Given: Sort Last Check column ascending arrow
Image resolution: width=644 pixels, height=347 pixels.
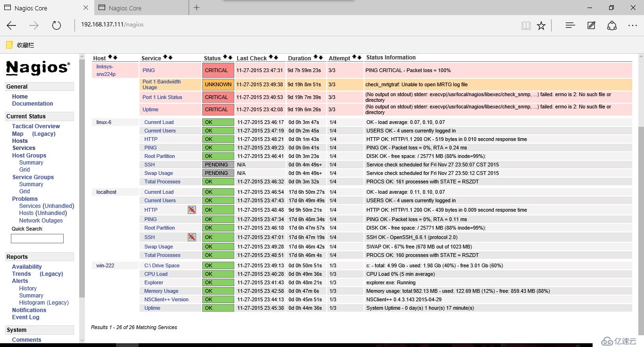Looking at the screenshot, I should [x=271, y=58].
